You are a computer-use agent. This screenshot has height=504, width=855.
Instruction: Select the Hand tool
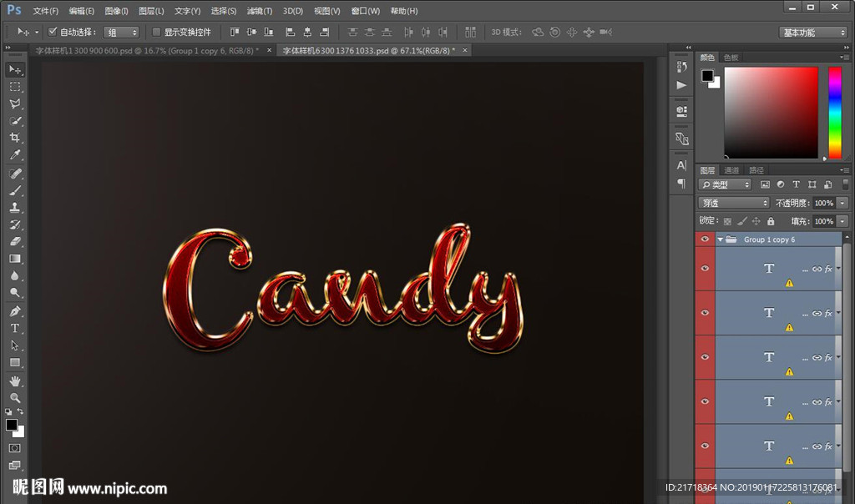pos(15,381)
